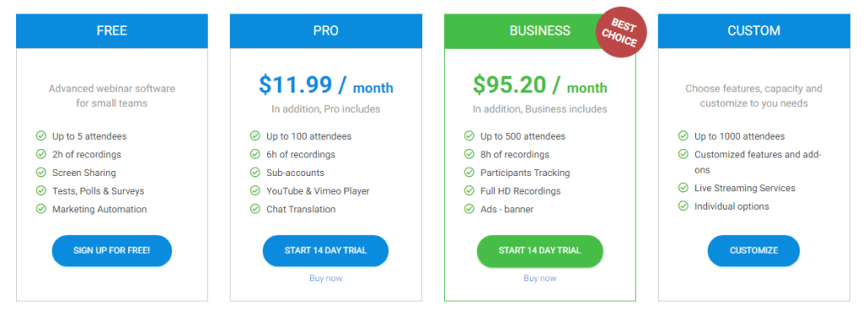The width and height of the screenshot is (868, 314).
Task: Click the checkmark icon beside Up to 5 attendees
Action: click(41, 135)
